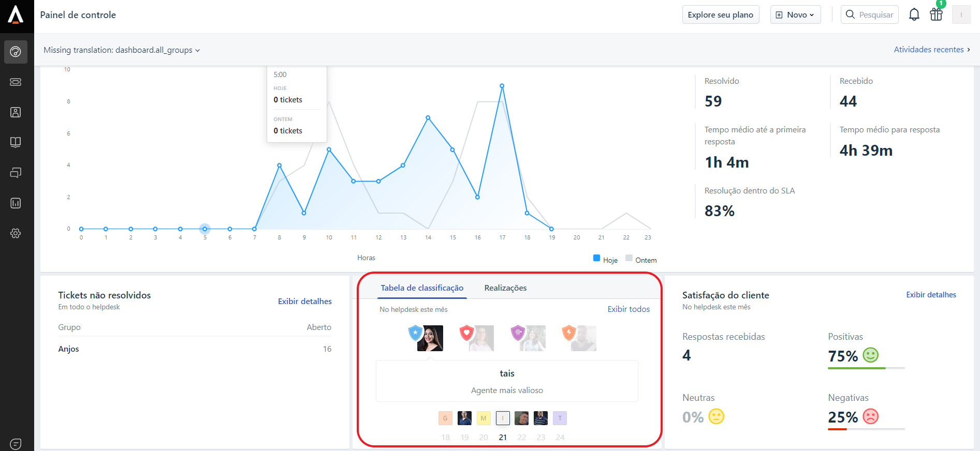Expand Atividades recentes panel
The width and height of the screenshot is (980, 451).
[x=931, y=50]
